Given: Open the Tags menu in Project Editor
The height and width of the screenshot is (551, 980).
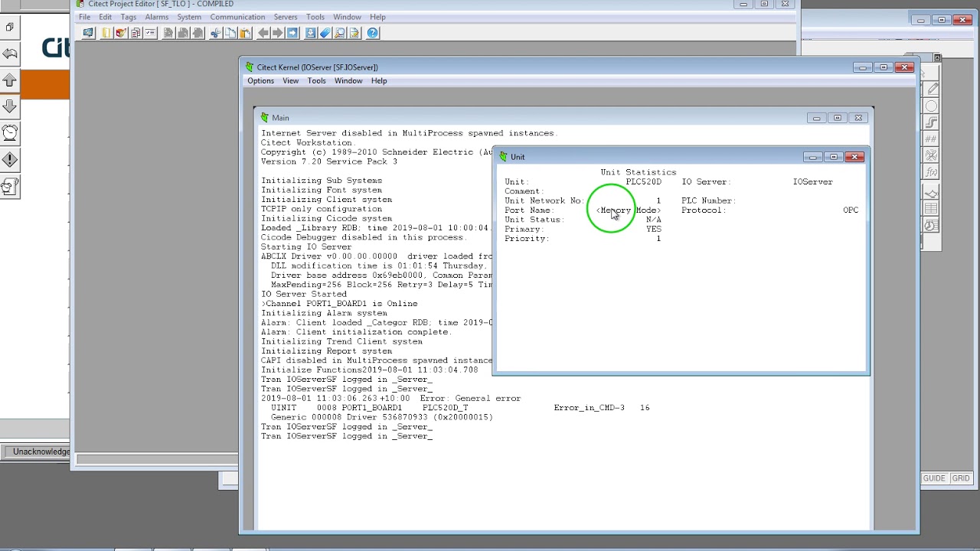Looking at the screenshot, I should click(x=128, y=17).
